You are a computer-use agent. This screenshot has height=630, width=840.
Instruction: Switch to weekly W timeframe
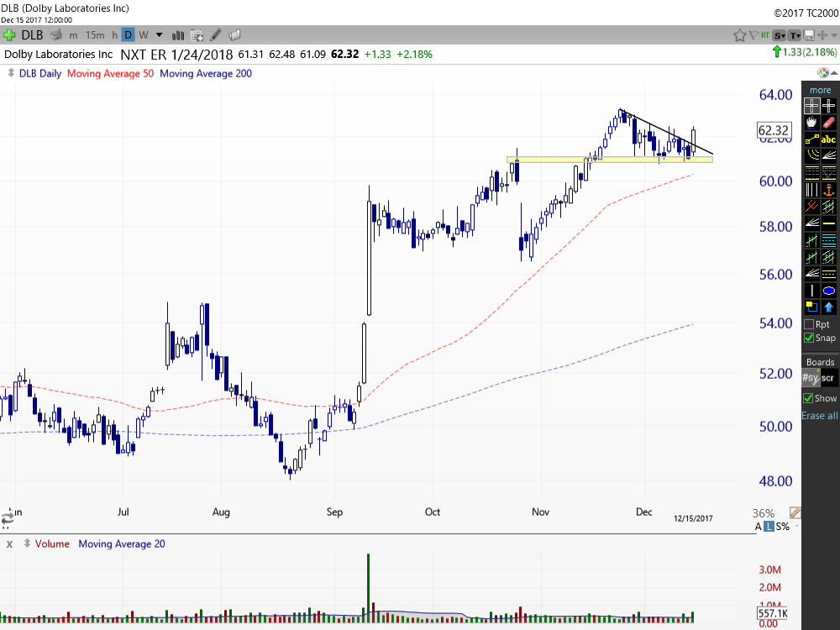(x=144, y=35)
